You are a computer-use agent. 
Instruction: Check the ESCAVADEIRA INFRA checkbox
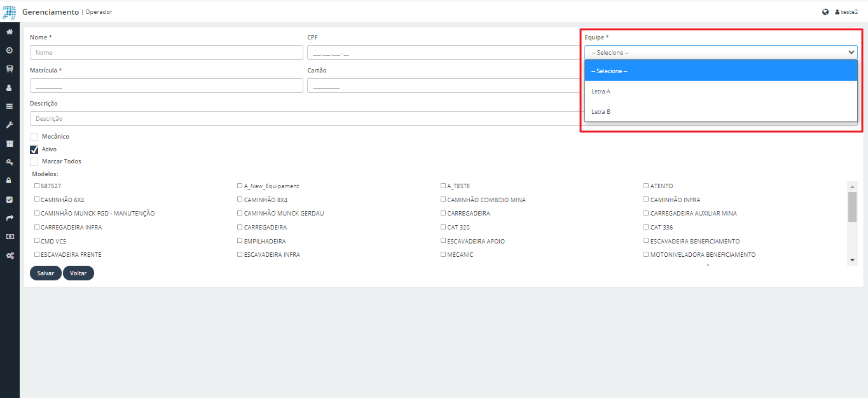240,254
